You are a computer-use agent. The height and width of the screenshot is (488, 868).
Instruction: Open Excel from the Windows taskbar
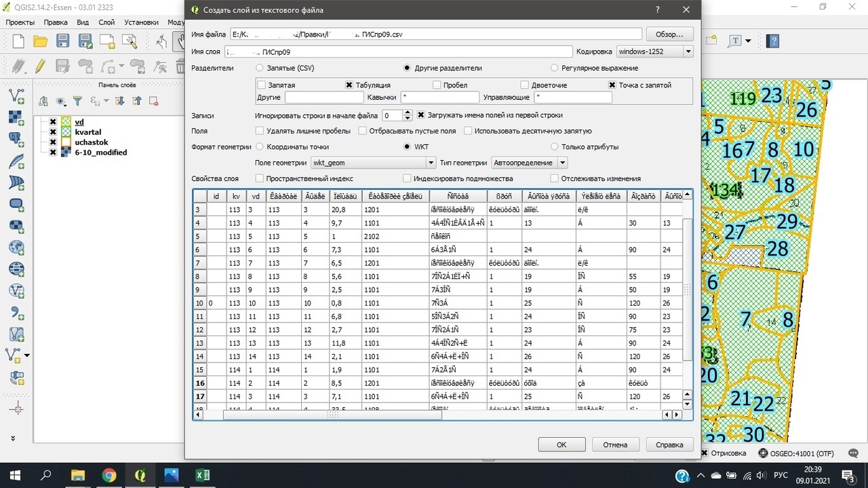[202, 475]
